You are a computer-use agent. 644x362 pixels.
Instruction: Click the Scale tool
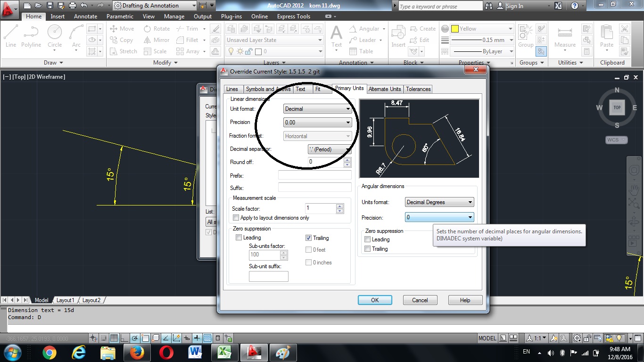155,51
